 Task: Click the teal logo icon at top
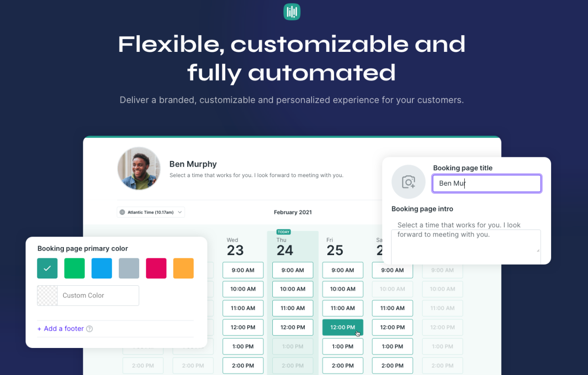click(x=292, y=12)
